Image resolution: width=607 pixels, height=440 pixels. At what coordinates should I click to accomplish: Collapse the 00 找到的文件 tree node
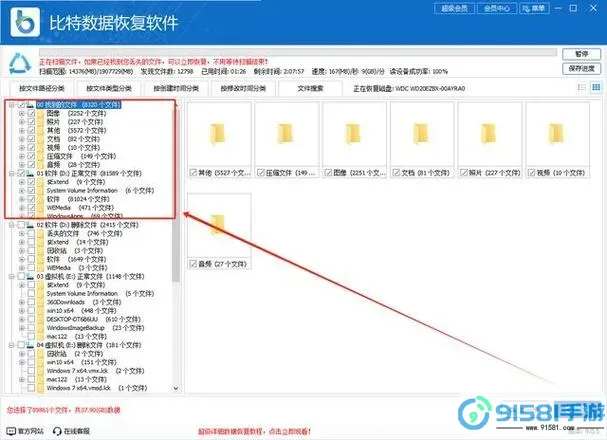click(12, 104)
